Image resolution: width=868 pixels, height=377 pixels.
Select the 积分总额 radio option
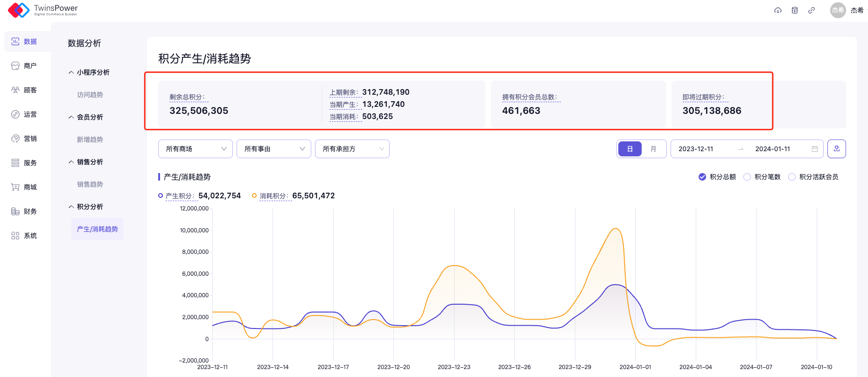(702, 177)
